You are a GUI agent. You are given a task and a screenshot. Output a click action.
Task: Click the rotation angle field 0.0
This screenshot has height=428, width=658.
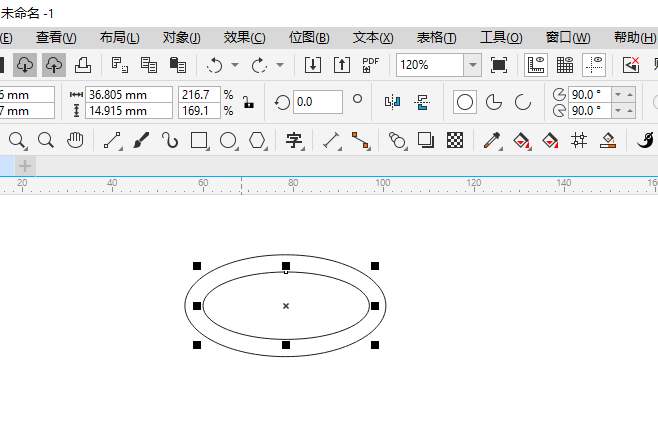(x=318, y=102)
